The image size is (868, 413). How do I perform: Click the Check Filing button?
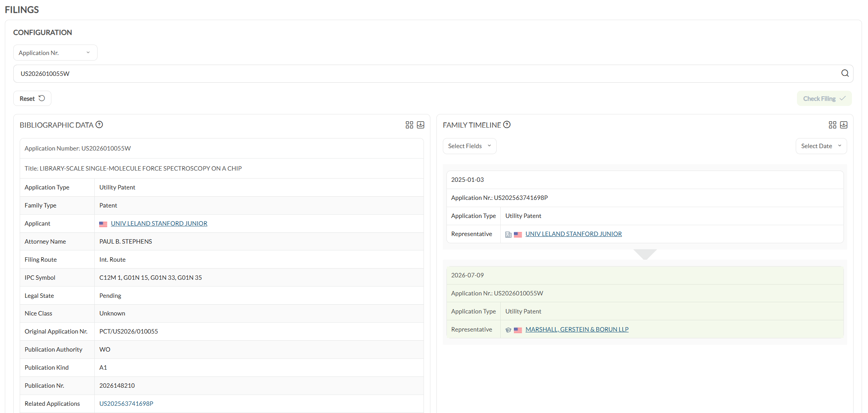(824, 98)
